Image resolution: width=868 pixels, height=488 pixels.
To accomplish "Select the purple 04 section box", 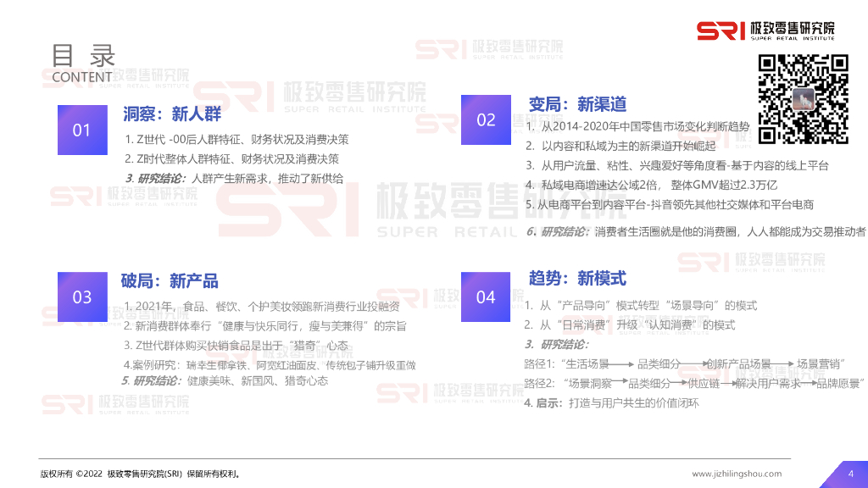I will [x=486, y=297].
